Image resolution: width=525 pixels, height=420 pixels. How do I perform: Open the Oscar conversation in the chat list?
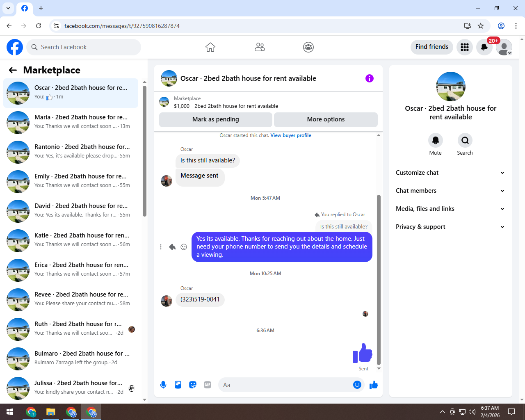[71, 93]
